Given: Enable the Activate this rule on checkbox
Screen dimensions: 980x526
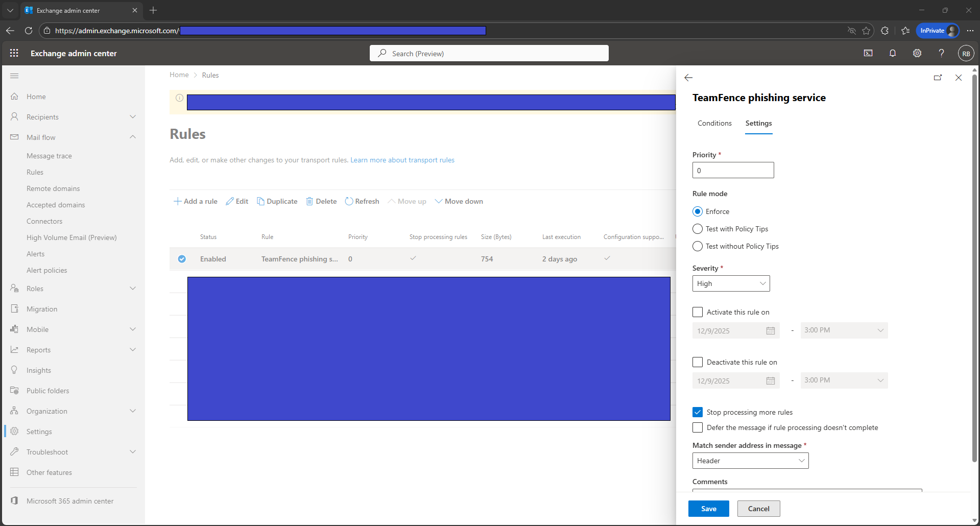Looking at the screenshot, I should [x=698, y=312].
